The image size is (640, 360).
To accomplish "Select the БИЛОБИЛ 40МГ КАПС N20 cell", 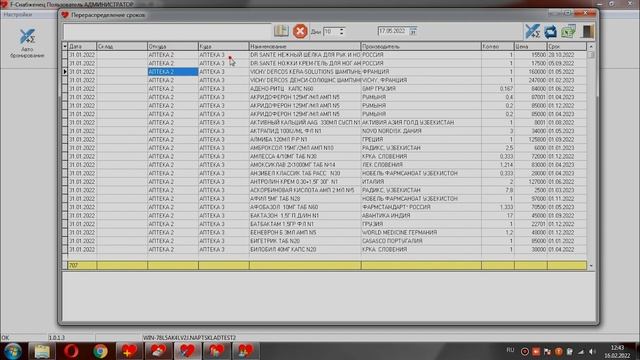I will [x=305, y=249].
